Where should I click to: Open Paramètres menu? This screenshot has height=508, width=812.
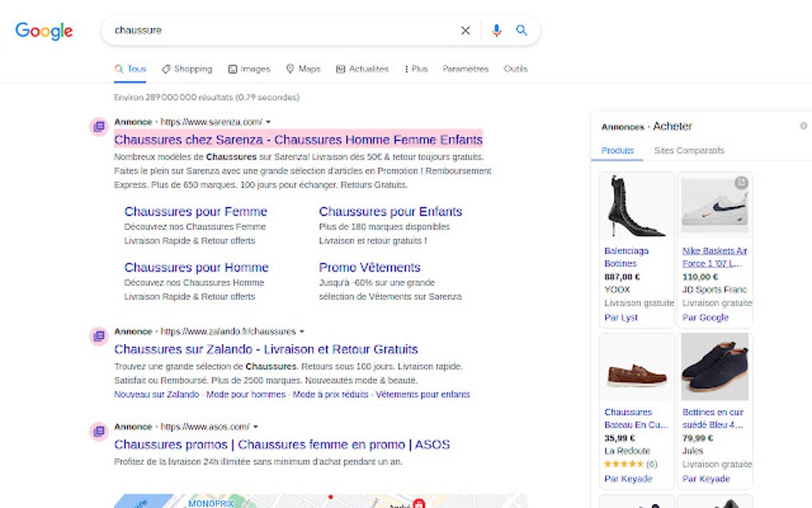click(466, 68)
